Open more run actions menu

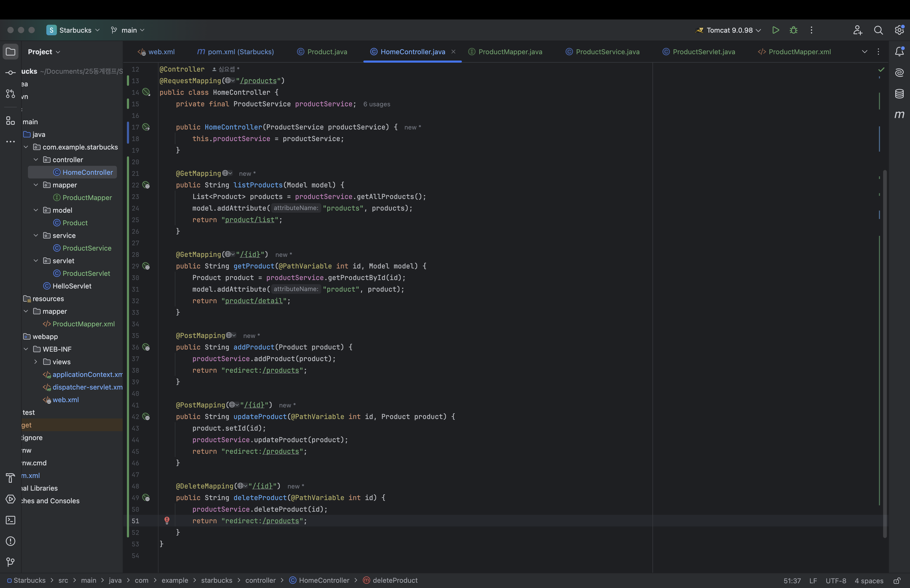click(x=812, y=30)
